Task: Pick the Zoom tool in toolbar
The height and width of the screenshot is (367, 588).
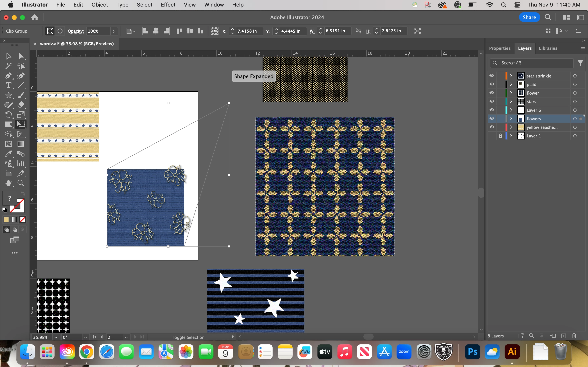Action: (x=21, y=183)
